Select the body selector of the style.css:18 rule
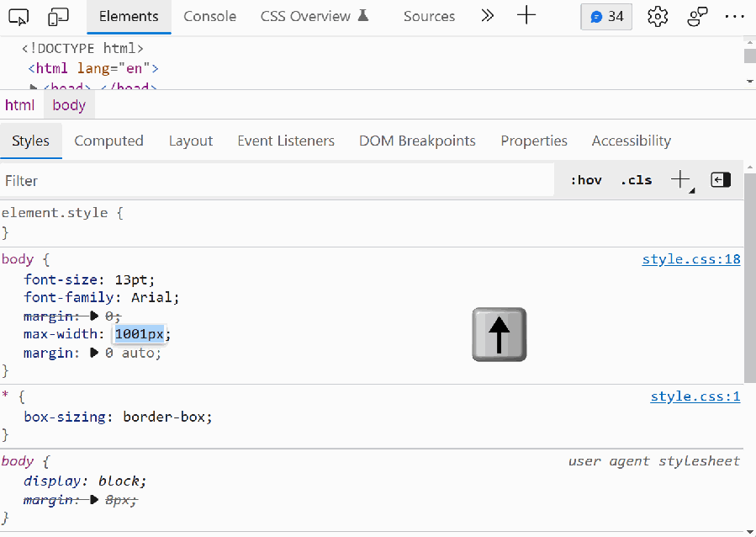The image size is (756, 537). tap(18, 259)
